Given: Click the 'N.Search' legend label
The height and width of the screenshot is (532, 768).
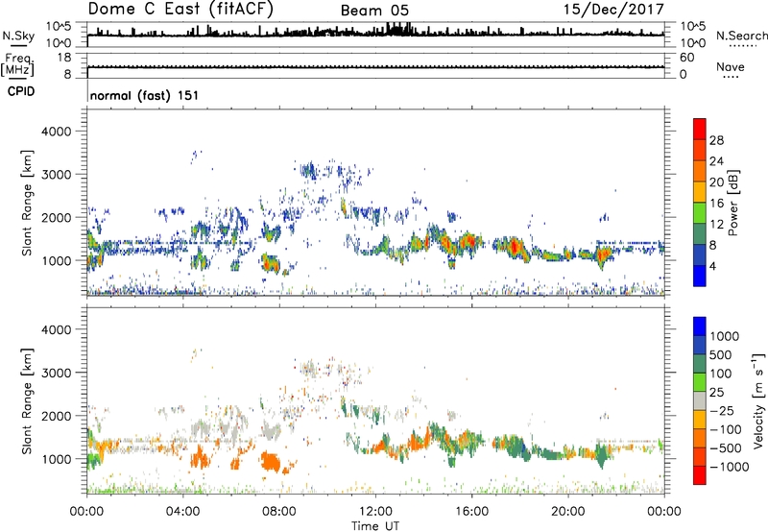Looking at the screenshot, I should pyautogui.click(x=741, y=36).
